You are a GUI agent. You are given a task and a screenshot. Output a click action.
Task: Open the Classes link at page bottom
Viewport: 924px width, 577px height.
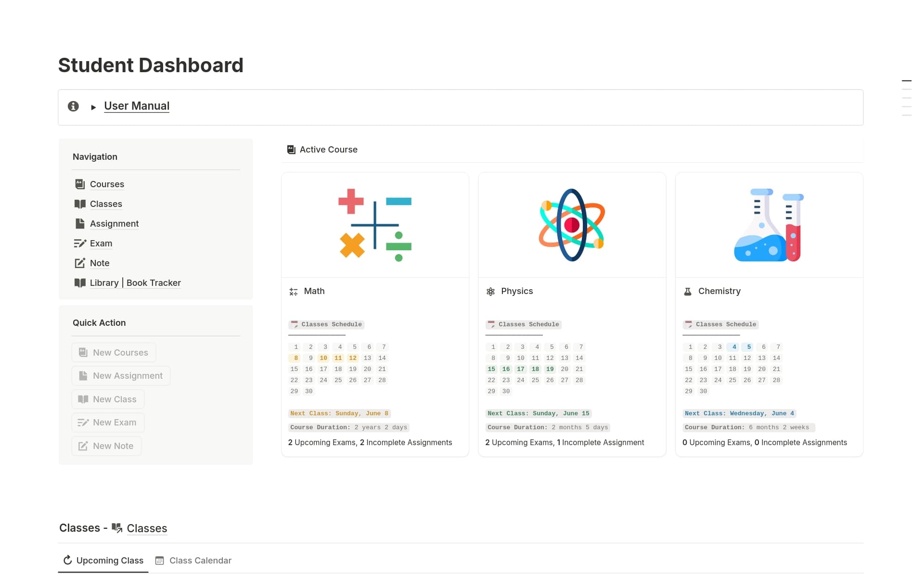click(147, 528)
